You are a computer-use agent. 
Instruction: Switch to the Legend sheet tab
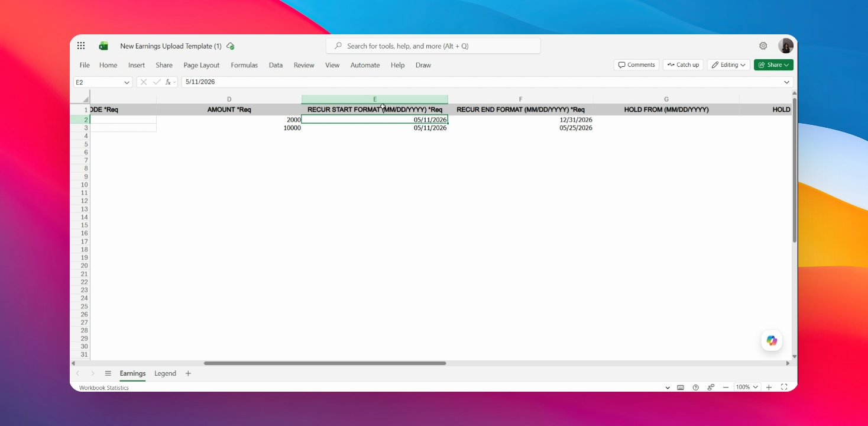[x=165, y=373]
